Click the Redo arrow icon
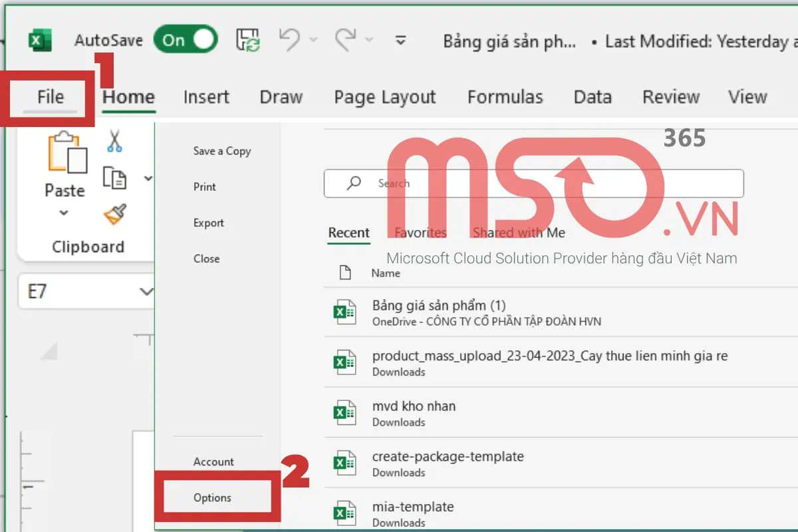 pyautogui.click(x=346, y=40)
